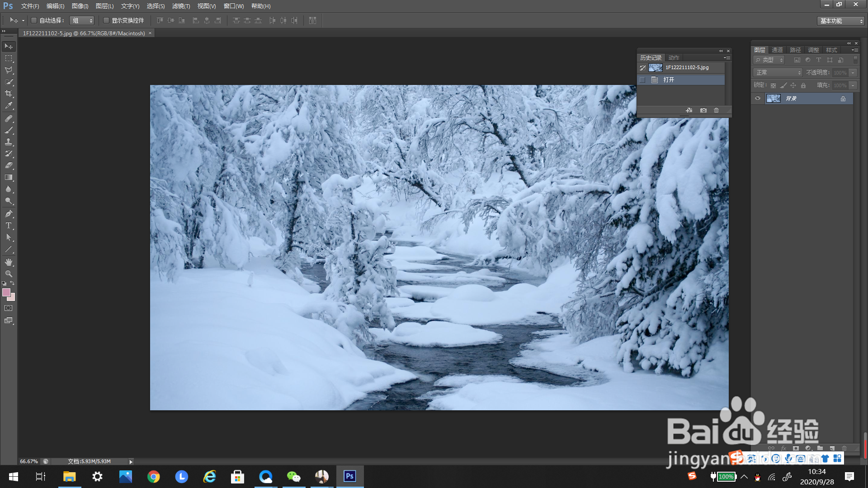Switch to the 动作 panel tab
The width and height of the screenshot is (868, 488).
tap(674, 57)
